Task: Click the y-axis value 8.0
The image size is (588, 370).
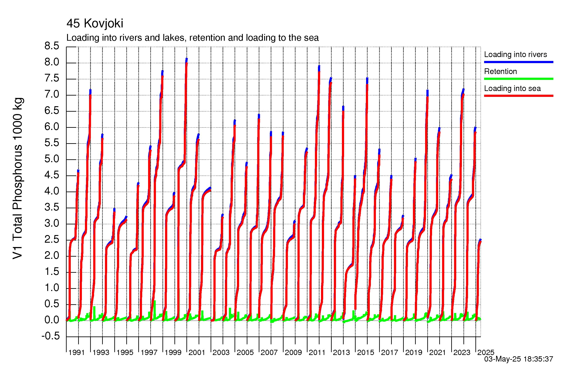Action: (52, 62)
